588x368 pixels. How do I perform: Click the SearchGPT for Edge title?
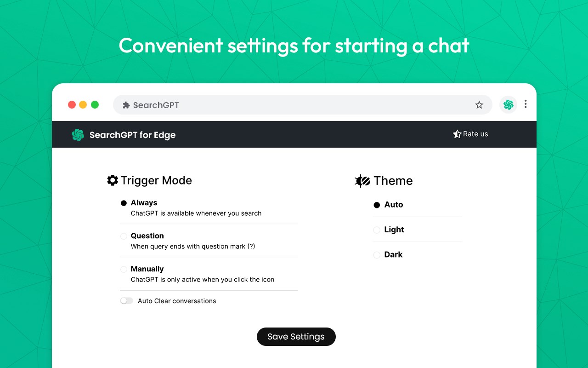click(132, 135)
